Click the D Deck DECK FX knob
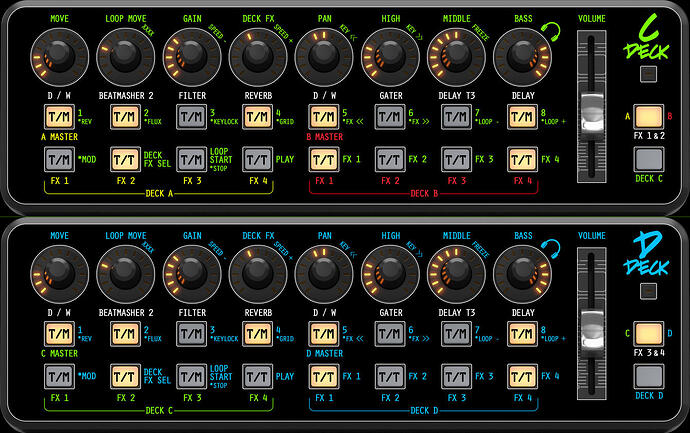690x433 pixels. tap(258, 274)
